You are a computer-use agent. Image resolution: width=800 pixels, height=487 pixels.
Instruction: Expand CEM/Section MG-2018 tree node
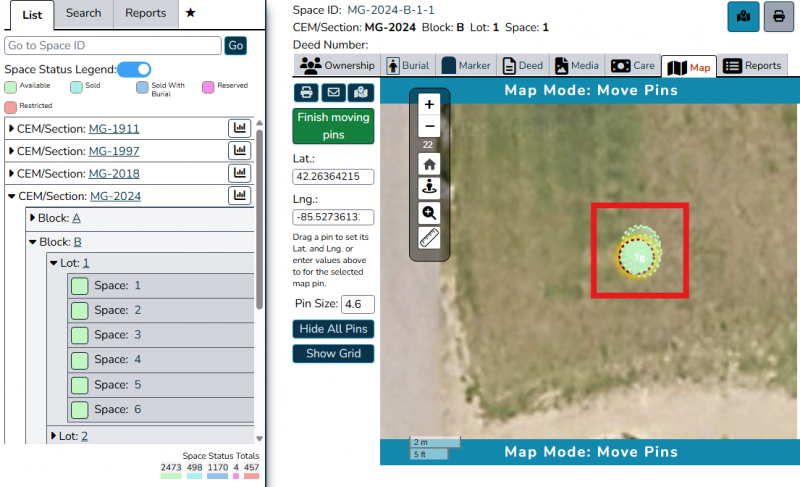[11, 173]
